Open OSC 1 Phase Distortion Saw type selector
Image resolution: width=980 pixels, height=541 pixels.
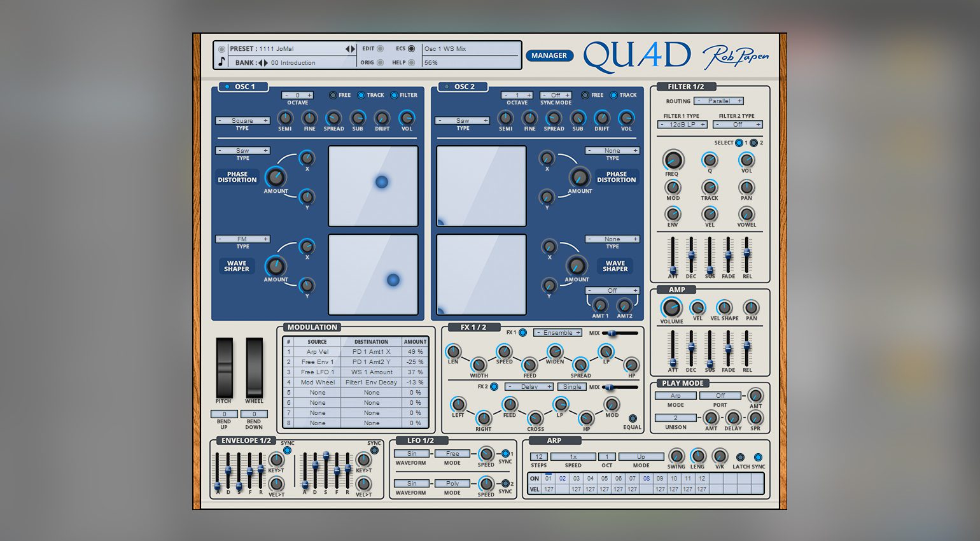pyautogui.click(x=242, y=151)
